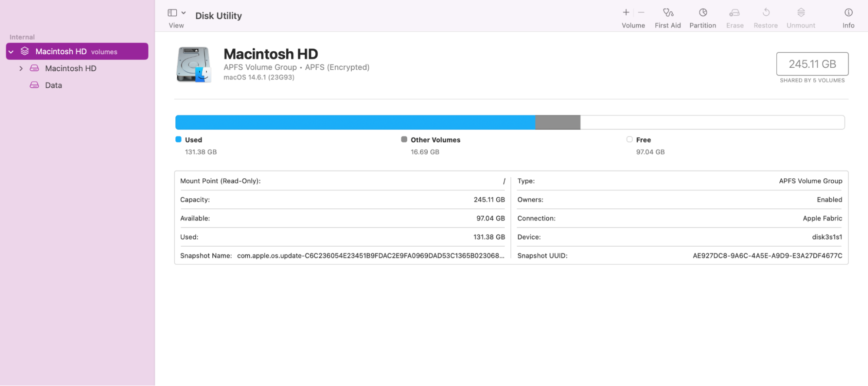Click the gray Other Volumes segment of the bar
868x386 pixels.
[558, 122]
